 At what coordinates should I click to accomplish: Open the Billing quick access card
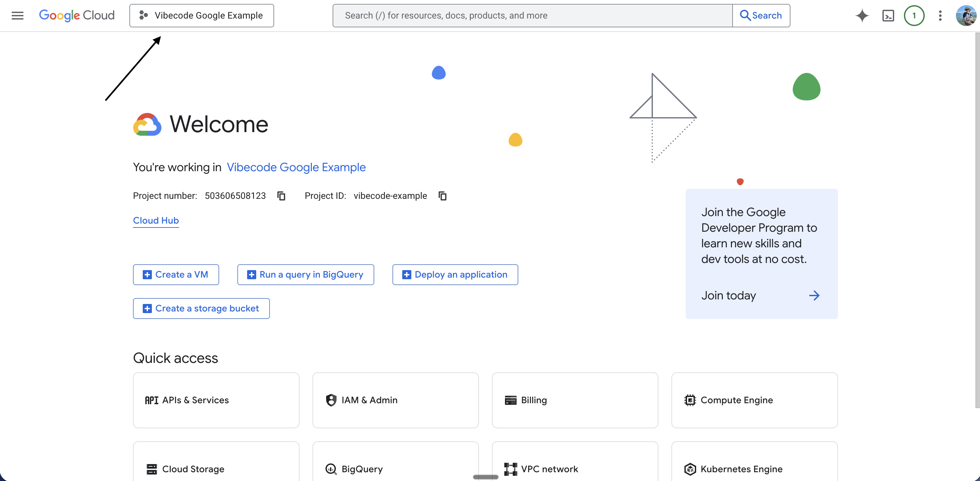click(x=575, y=400)
